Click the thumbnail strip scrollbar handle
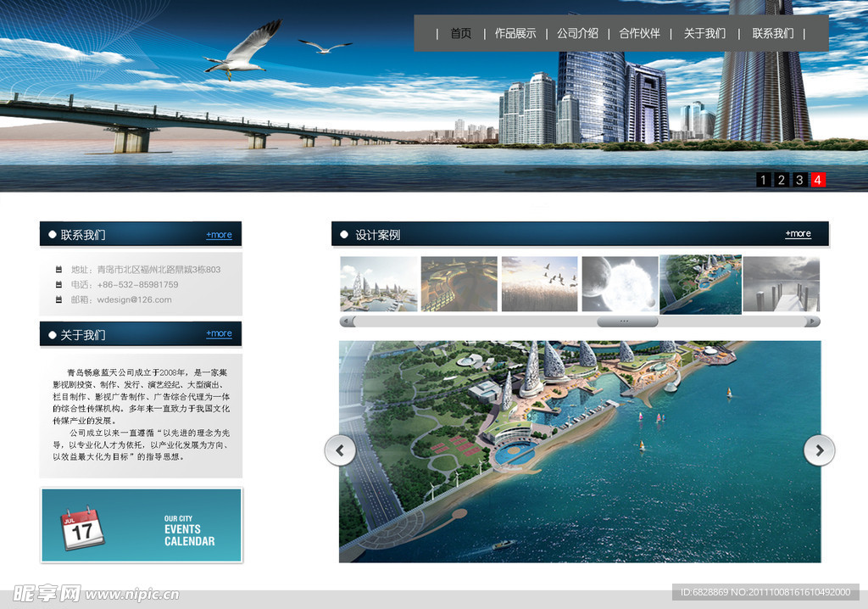Image resolution: width=868 pixels, height=609 pixels. coord(627,321)
